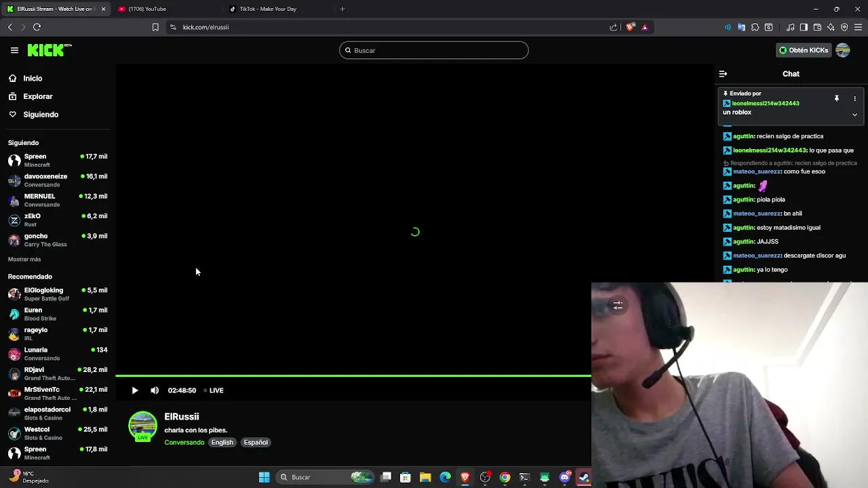Open the music note playlist icon
The height and width of the screenshot is (488, 868).
pos(790,27)
